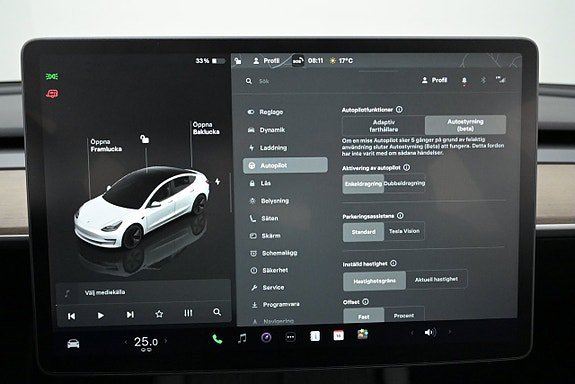Viewport: 575px width, 384px height.
Task: Set Offset to Procent
Action: pyautogui.click(x=404, y=315)
